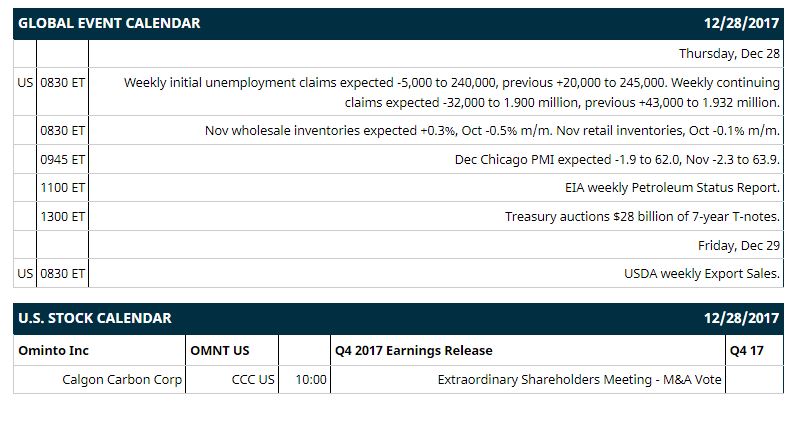
Task: Select the Extraordinary Shareholders Meeting M&A Vote entry
Action: click(x=579, y=380)
